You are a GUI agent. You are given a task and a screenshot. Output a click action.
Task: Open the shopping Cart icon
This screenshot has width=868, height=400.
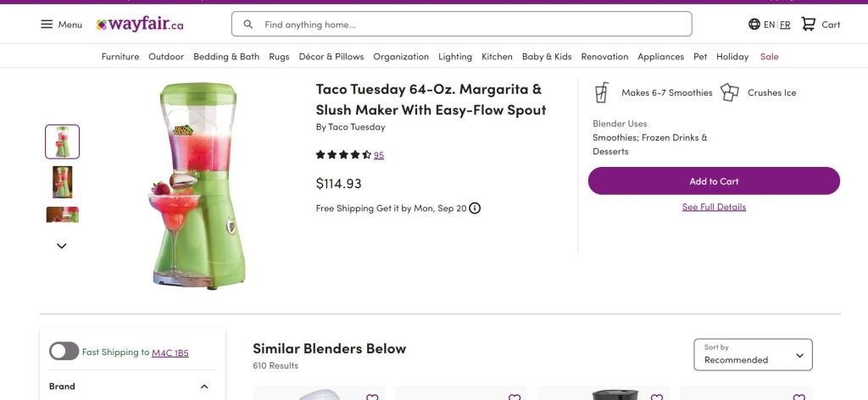click(809, 25)
